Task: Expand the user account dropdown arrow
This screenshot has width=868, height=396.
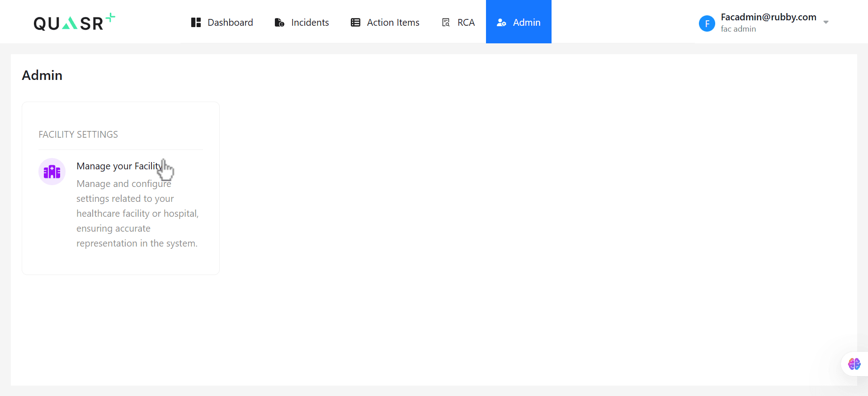Action: [x=826, y=22]
